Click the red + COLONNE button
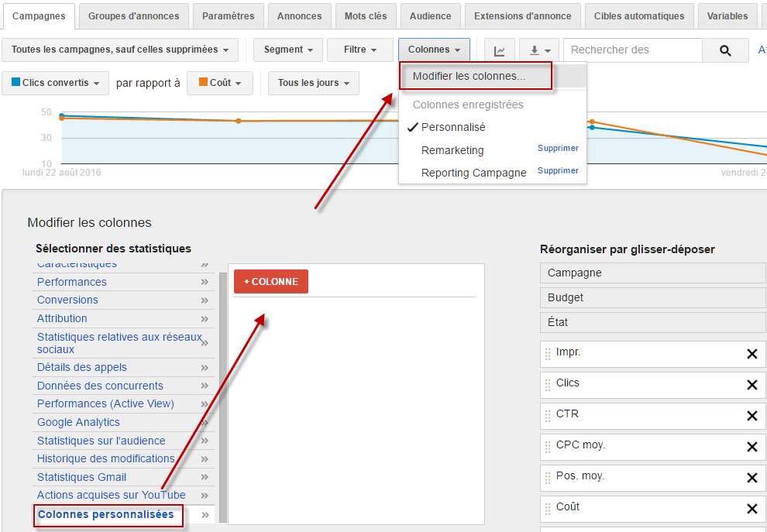Screen dimensions: 767x532 coord(271,282)
